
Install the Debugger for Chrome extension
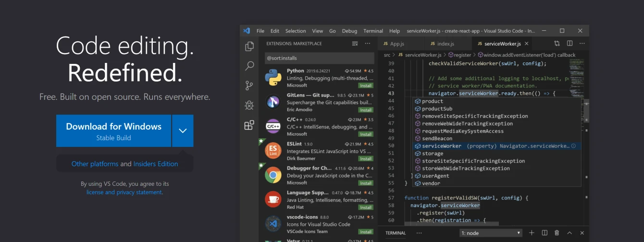tap(366, 183)
